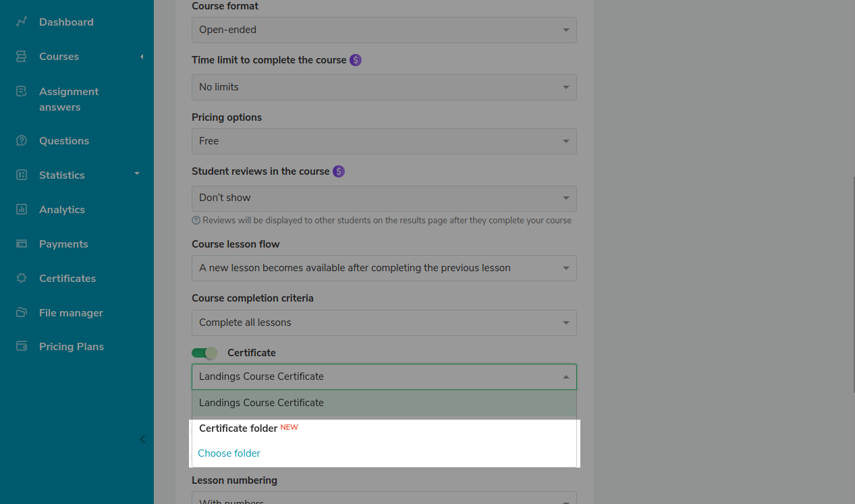Click the Statistics icon in sidebar
The height and width of the screenshot is (504, 855).
click(22, 175)
